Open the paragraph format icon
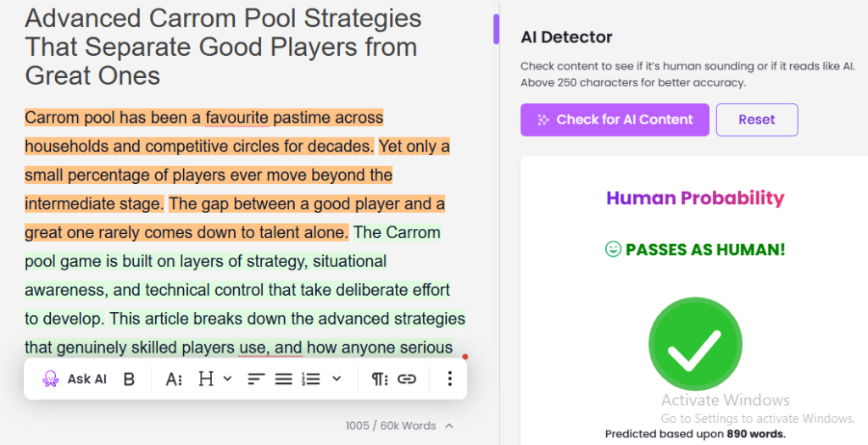This screenshot has width=868, height=445. [380, 379]
